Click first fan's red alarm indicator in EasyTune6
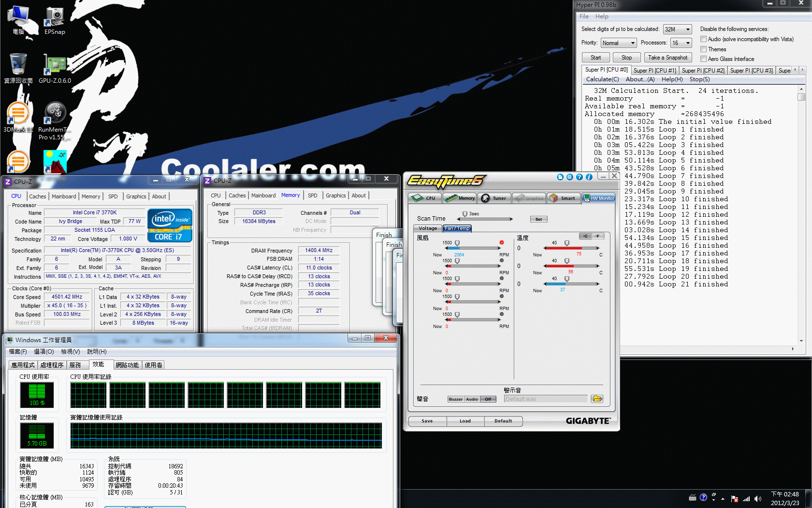 coord(502,242)
